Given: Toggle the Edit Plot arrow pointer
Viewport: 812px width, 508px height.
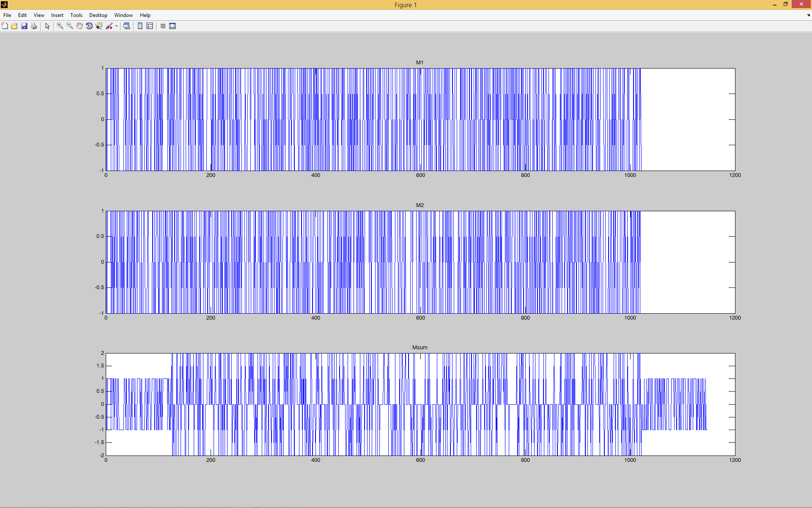Looking at the screenshot, I should (47, 26).
